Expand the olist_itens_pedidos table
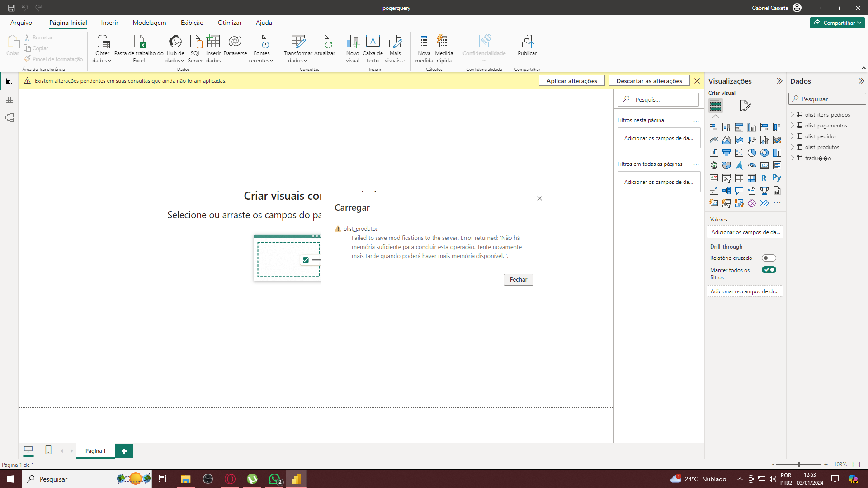 point(793,115)
